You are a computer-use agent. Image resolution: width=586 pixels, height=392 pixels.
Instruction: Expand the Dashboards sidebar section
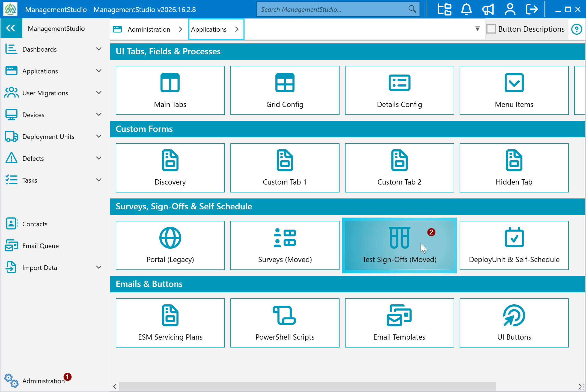pyautogui.click(x=99, y=49)
